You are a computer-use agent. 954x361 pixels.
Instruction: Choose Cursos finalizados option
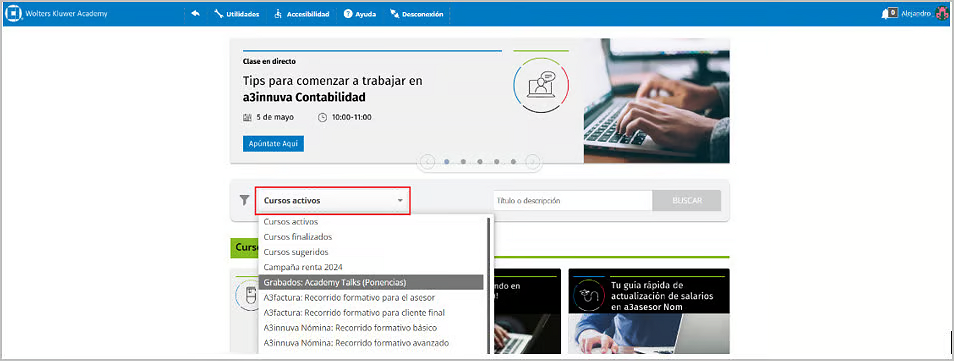point(371,237)
